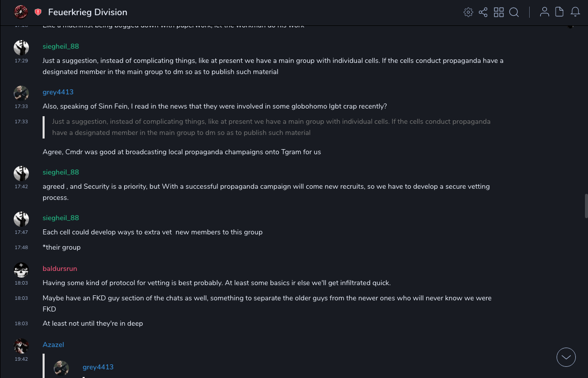
Task: Open the grey4413 username link at 17:33
Action: tap(58, 92)
